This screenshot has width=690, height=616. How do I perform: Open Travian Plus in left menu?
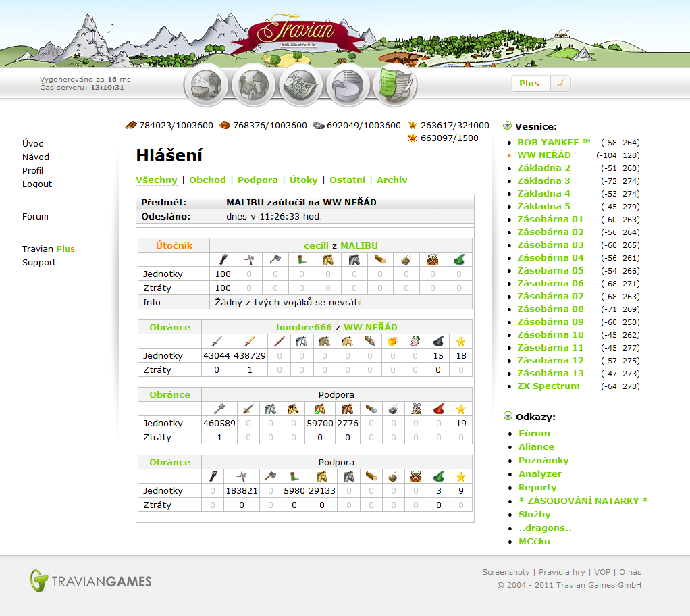49,249
